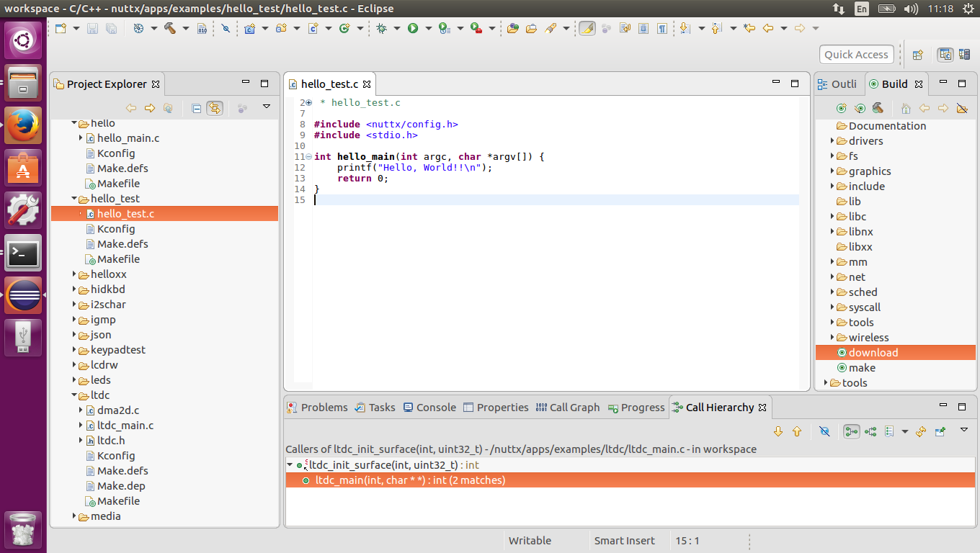The image size is (980, 553).
Task: Open the Call Graph tab
Action: click(x=568, y=408)
